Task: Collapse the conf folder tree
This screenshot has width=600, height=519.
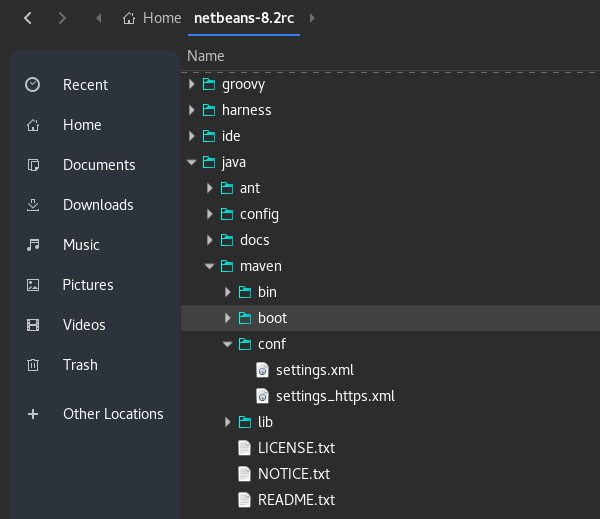Action: pyautogui.click(x=227, y=344)
